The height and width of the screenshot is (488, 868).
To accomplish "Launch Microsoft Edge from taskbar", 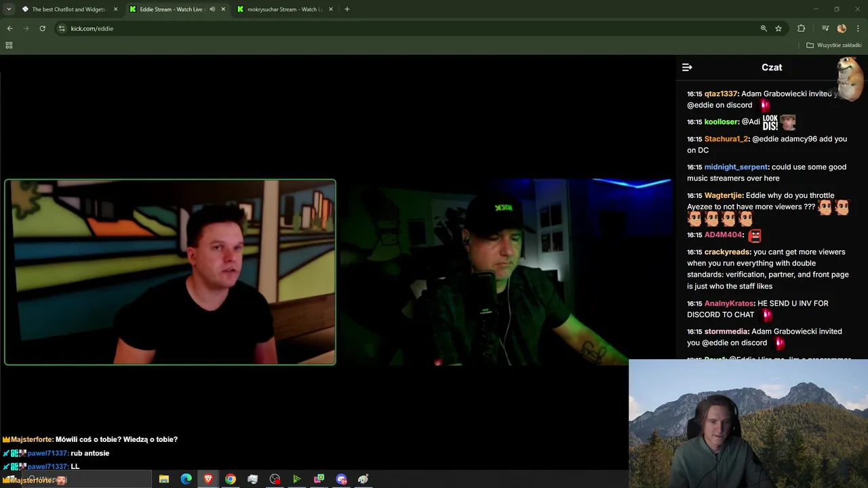I will [x=186, y=479].
